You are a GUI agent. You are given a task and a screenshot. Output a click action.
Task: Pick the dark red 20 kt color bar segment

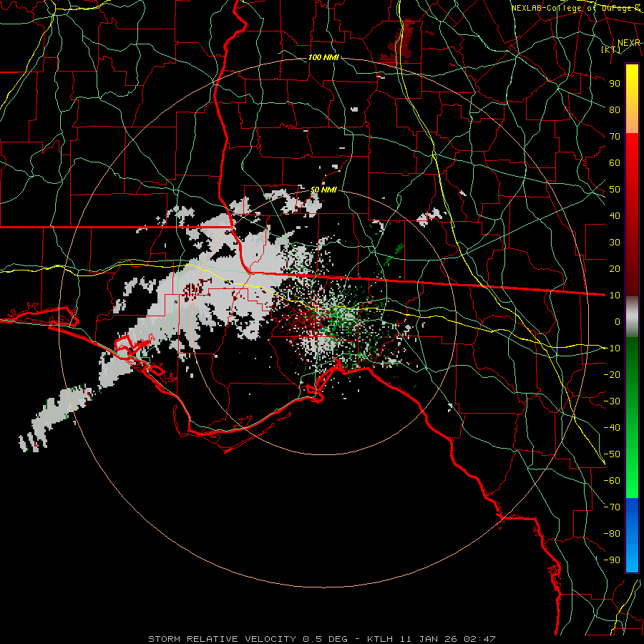click(632, 268)
